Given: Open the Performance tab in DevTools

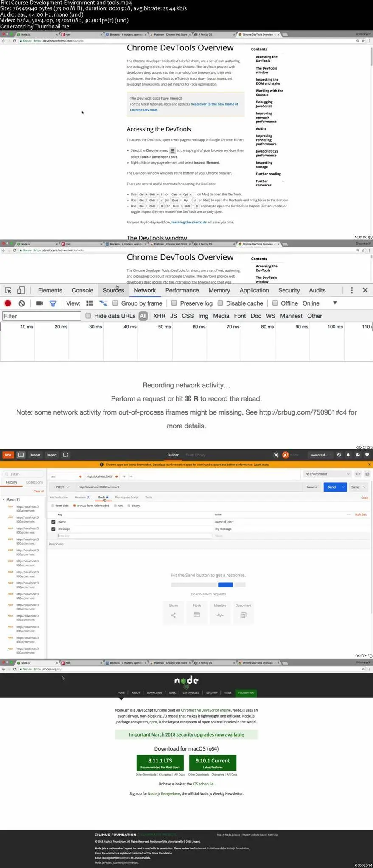Looking at the screenshot, I should [182, 290].
